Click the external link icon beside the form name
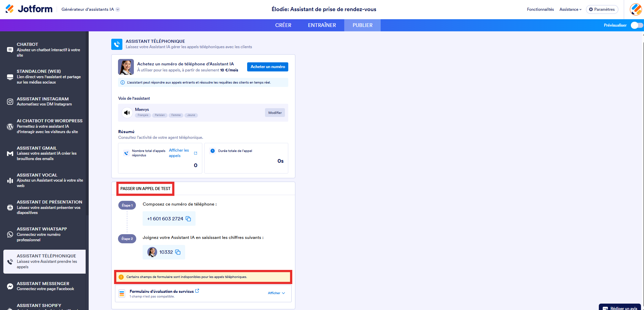This screenshot has height=310, width=644. pyautogui.click(x=197, y=291)
